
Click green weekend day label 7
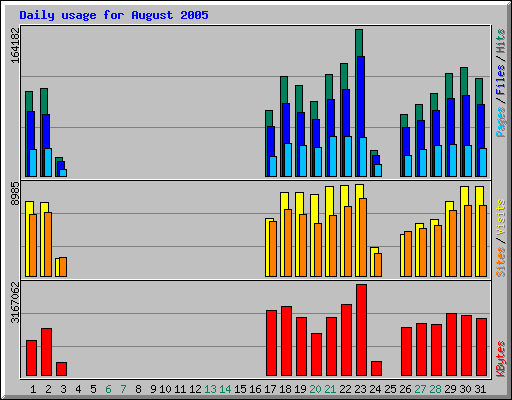click(123, 389)
